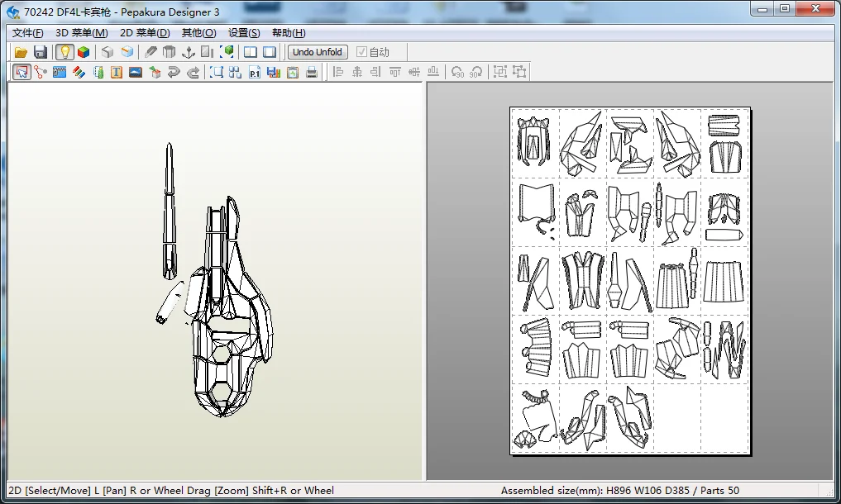This screenshot has height=504, width=841.
Task: Click the align left edges icon
Action: 338,72
